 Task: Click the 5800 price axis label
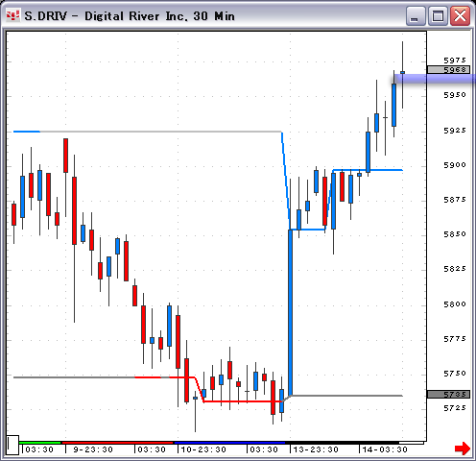pyautogui.click(x=455, y=303)
